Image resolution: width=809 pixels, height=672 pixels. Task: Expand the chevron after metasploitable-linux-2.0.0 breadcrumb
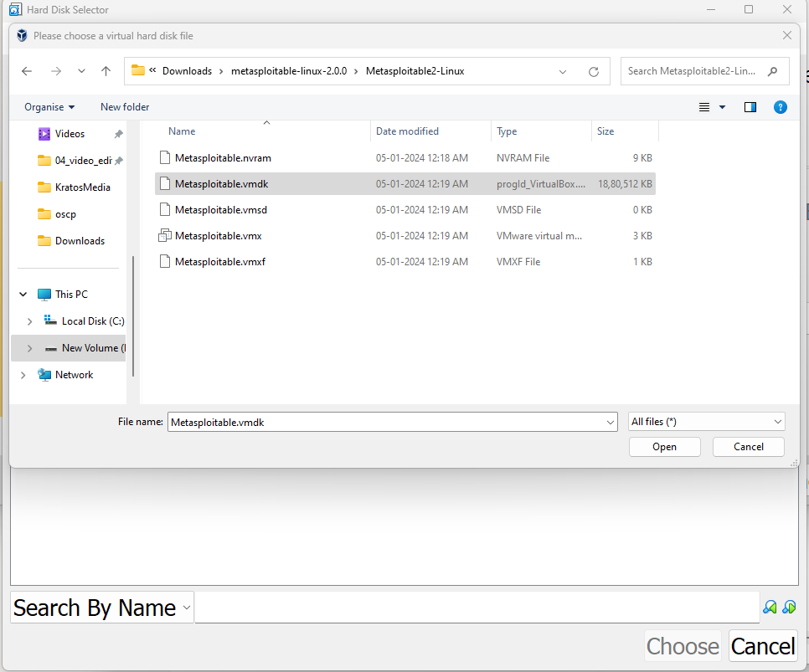point(356,72)
